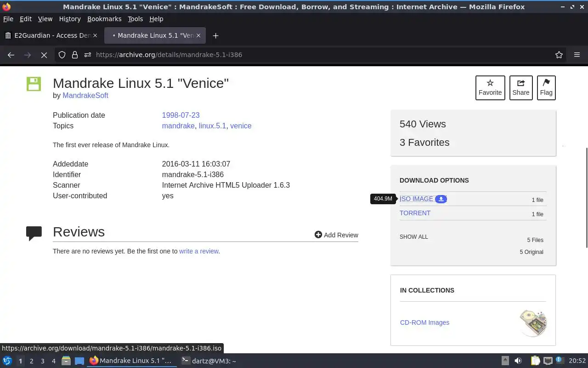Close the Mandrake Linux 5.1 tab

coord(198,35)
